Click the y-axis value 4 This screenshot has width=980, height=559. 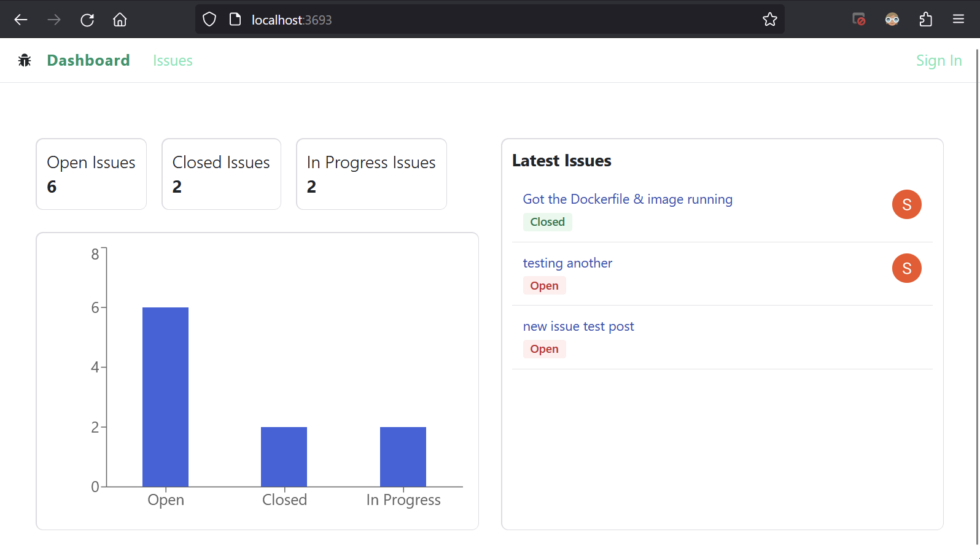click(95, 367)
